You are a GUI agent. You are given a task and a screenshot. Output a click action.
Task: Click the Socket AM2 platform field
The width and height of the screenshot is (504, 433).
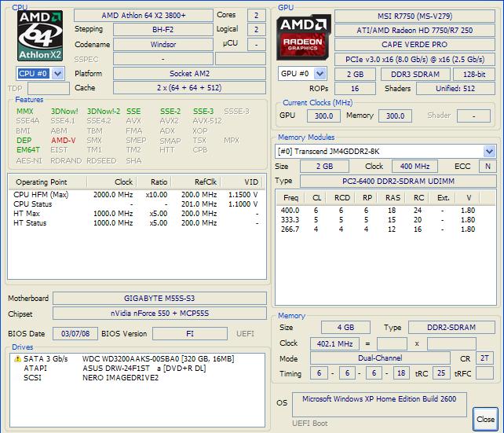click(190, 74)
